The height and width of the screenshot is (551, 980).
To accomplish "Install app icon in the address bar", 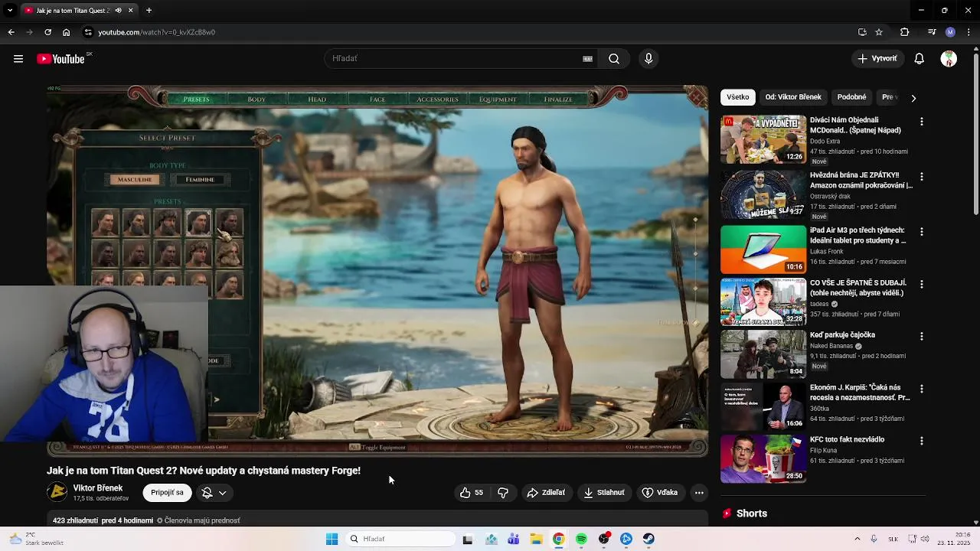I will pos(862,32).
